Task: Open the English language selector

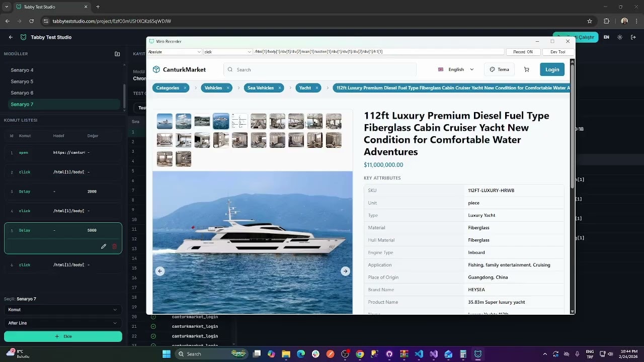Action: click(456, 69)
